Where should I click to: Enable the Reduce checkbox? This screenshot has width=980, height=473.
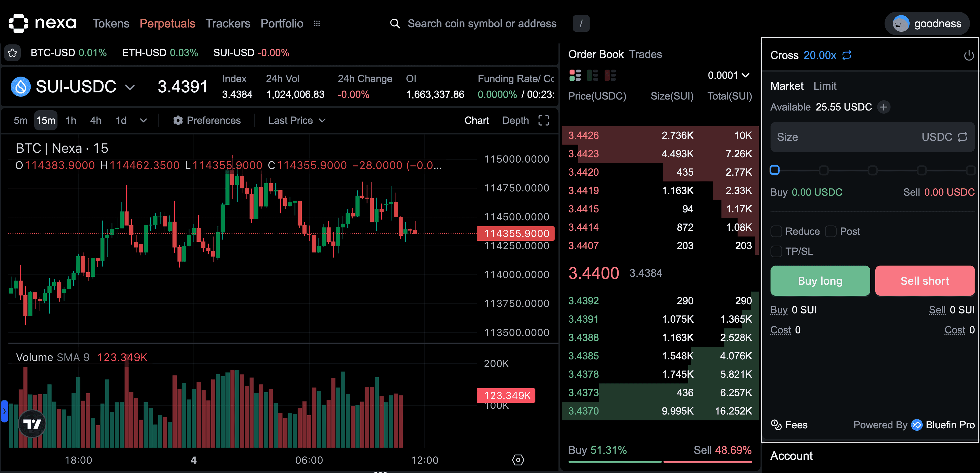[x=776, y=231]
